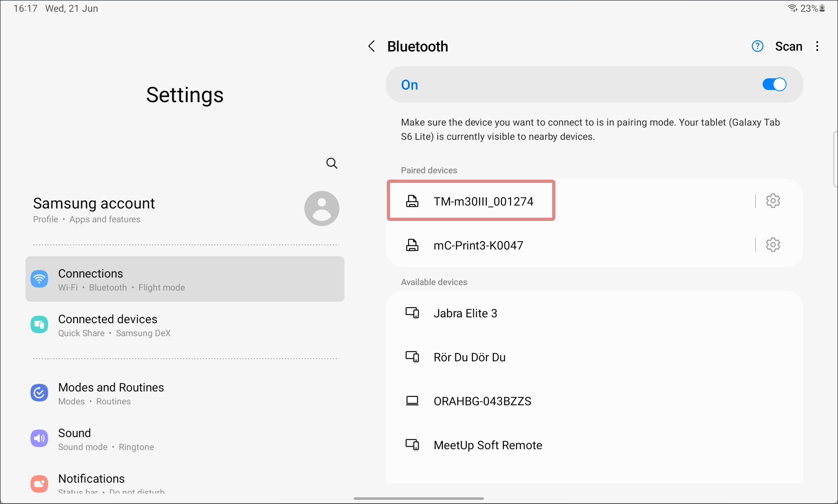Pair with Jabra Elite 3
The width and height of the screenshot is (838, 504).
[x=594, y=313]
